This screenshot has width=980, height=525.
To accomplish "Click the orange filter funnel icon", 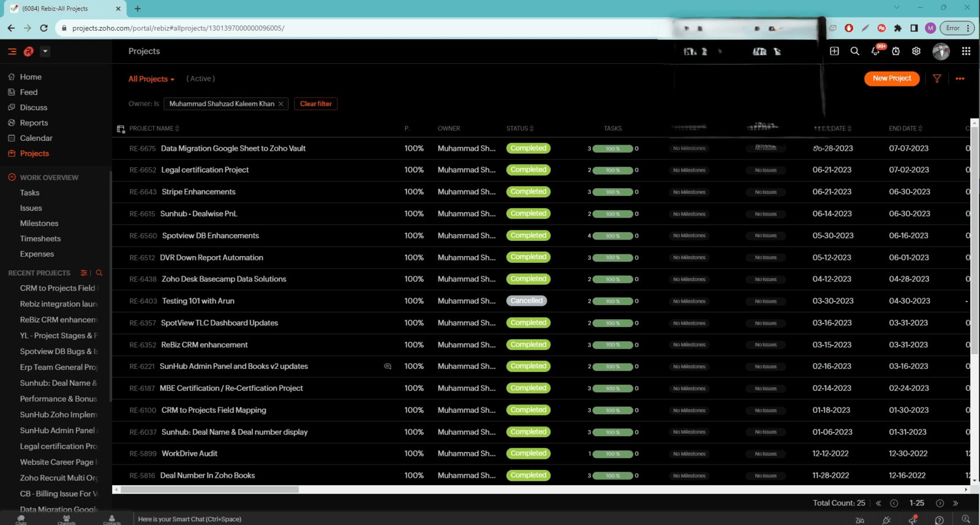I will (937, 78).
